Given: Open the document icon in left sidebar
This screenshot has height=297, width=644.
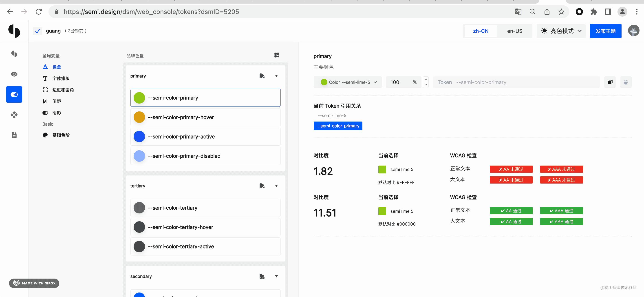Looking at the screenshot, I should [14, 135].
